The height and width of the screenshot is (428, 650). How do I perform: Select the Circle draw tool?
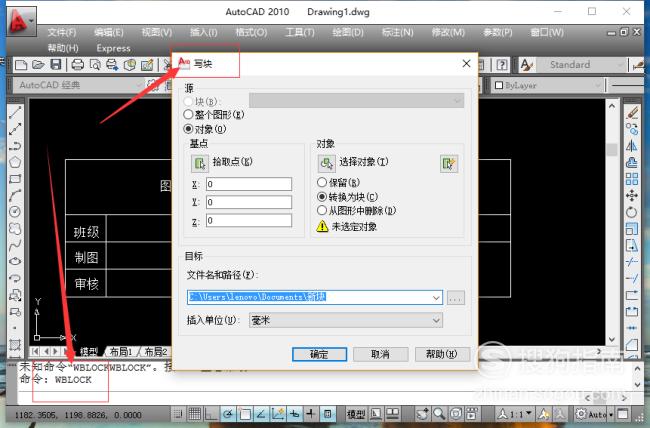(15, 212)
